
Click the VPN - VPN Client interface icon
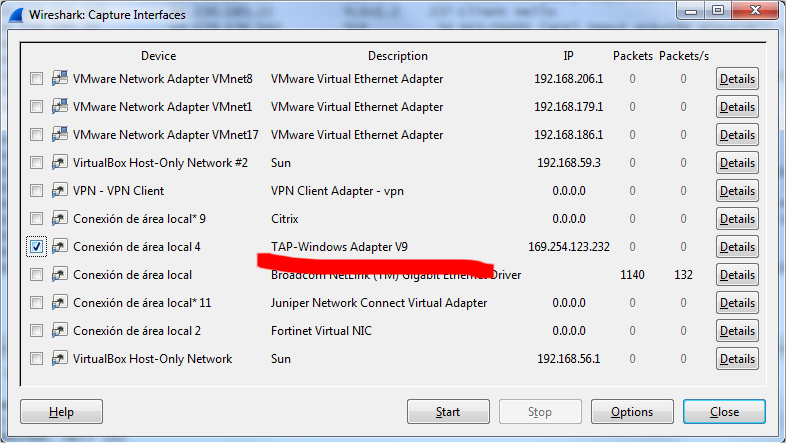coord(60,190)
